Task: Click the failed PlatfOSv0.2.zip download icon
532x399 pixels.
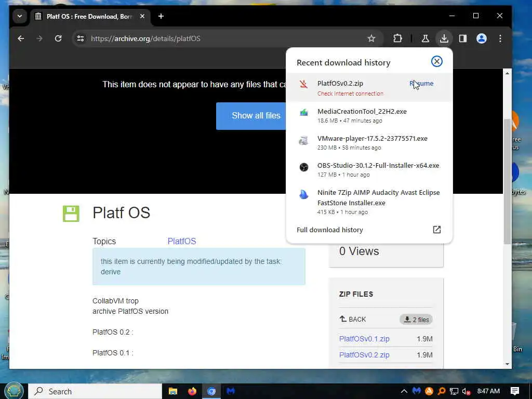Action: coord(303,84)
